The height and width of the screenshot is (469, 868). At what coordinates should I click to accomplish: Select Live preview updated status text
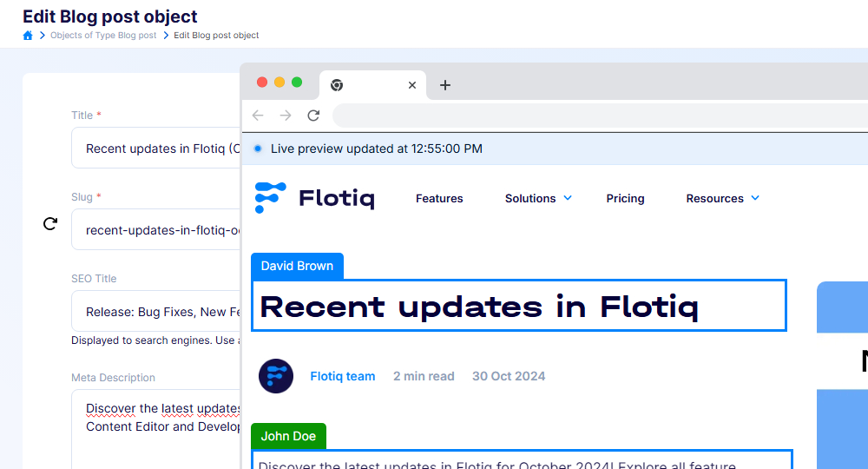(377, 149)
